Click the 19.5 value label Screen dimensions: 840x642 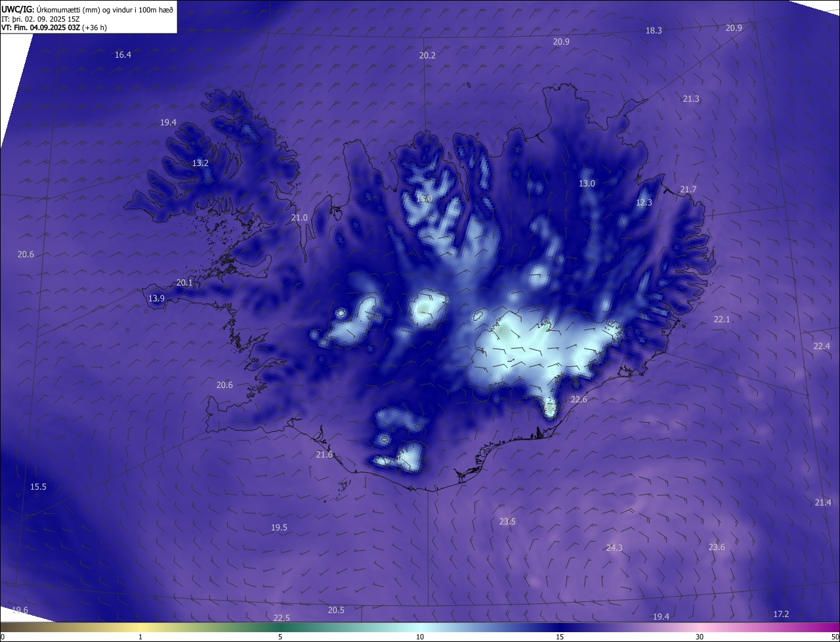(x=279, y=528)
